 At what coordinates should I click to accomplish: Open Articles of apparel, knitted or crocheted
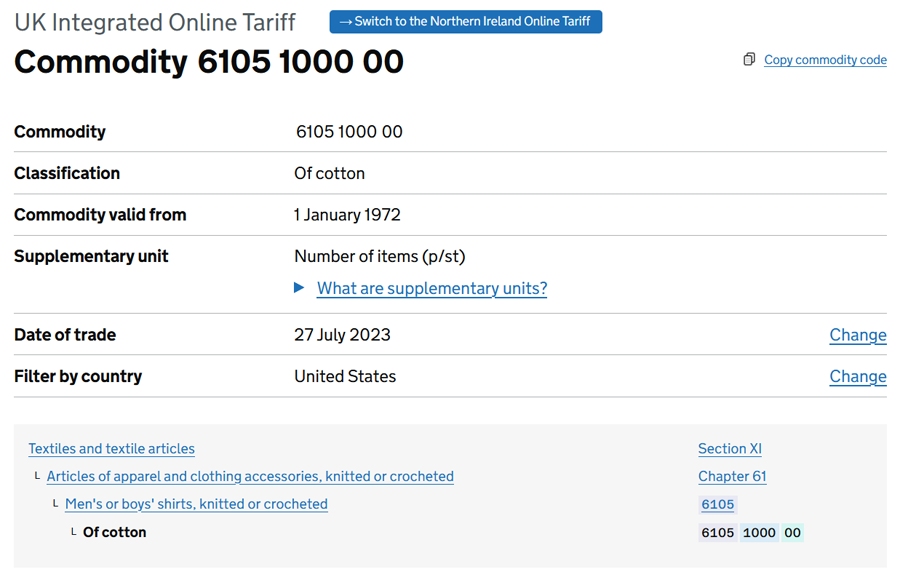tap(250, 477)
